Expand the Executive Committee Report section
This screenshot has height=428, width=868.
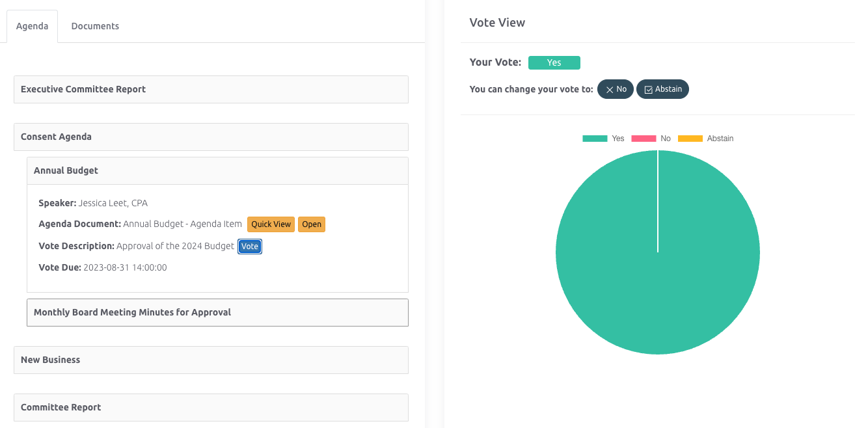(x=211, y=90)
